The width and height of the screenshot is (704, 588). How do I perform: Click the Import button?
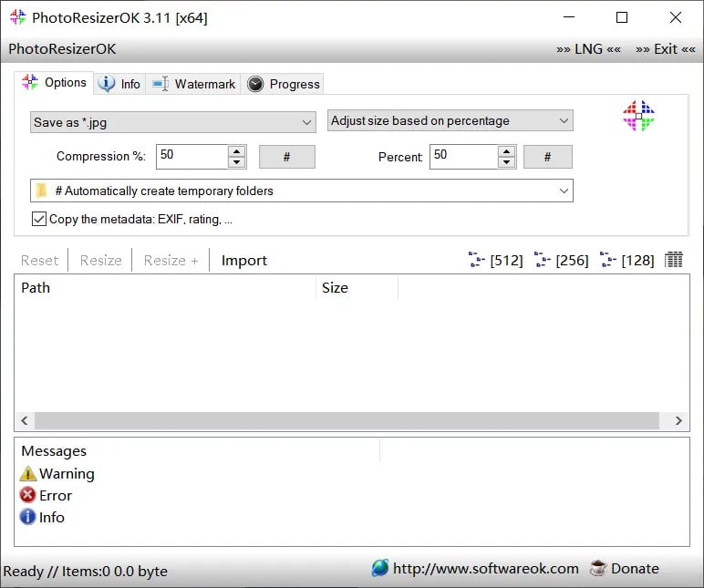pyautogui.click(x=244, y=261)
